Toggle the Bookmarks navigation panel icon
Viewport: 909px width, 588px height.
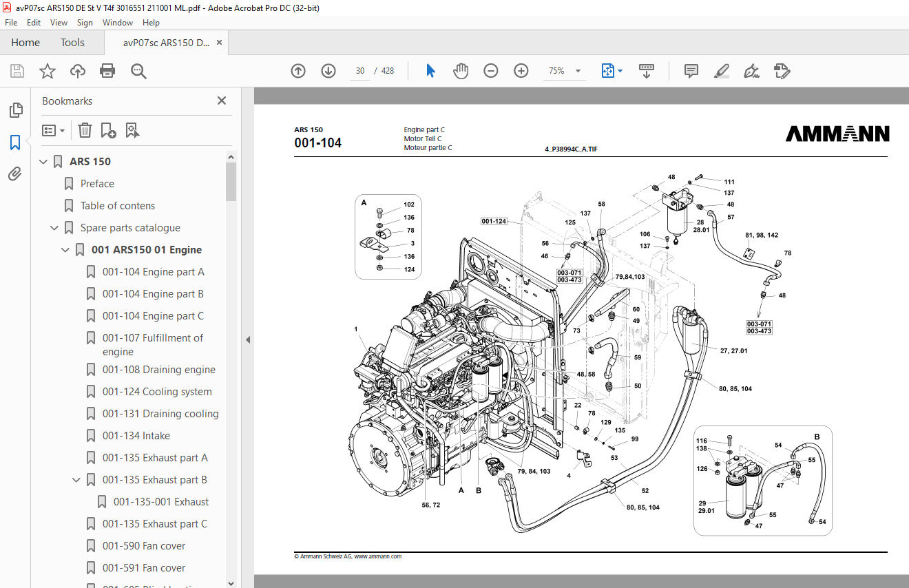click(x=15, y=143)
